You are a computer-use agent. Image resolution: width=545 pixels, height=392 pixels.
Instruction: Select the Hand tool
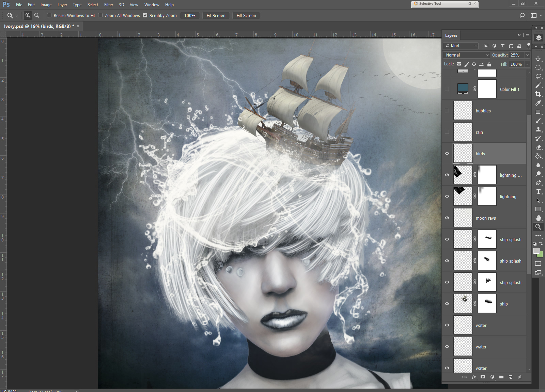pyautogui.click(x=538, y=218)
